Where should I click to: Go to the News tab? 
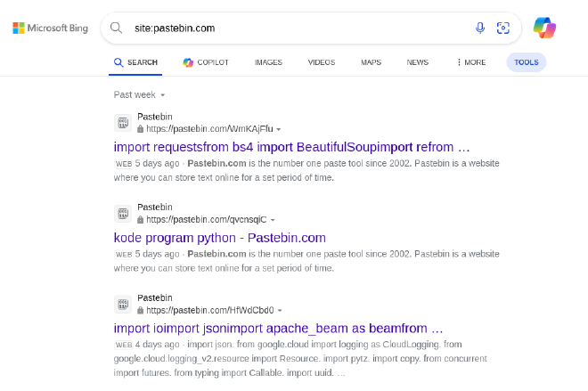(x=417, y=62)
